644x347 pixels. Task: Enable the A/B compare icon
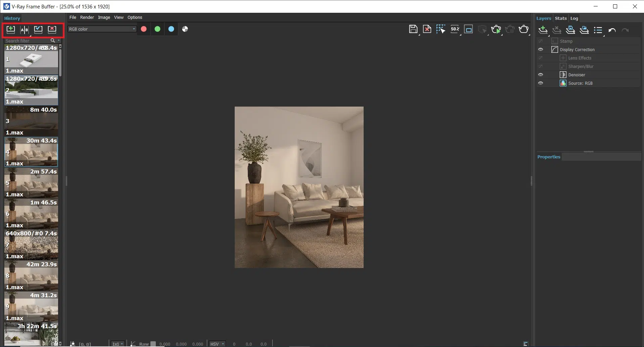tap(25, 30)
